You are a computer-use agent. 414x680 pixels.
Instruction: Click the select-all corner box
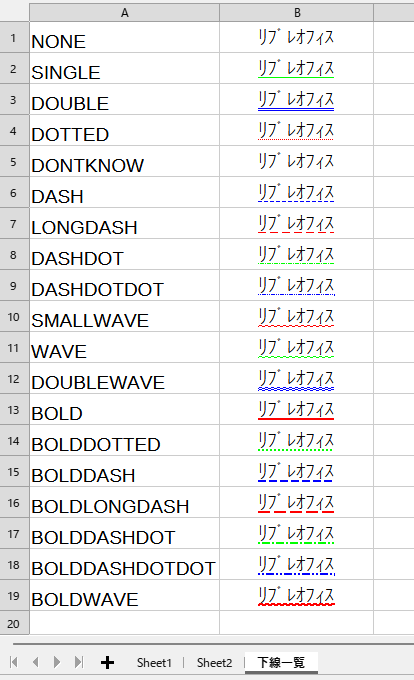(14, 11)
